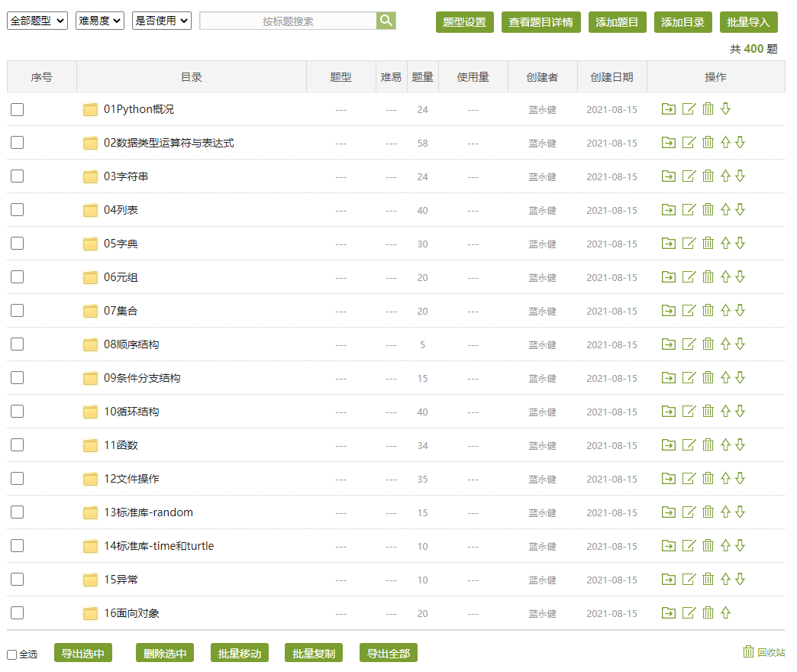Focus the 按标题搜索 search field
The image size is (797, 672).
[x=289, y=21]
